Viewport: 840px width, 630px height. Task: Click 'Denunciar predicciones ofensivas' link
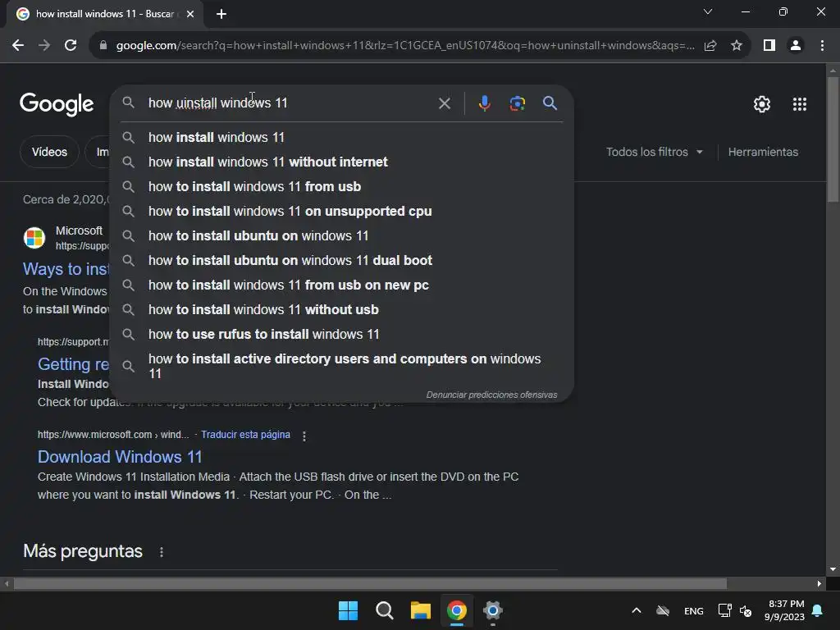(491, 395)
